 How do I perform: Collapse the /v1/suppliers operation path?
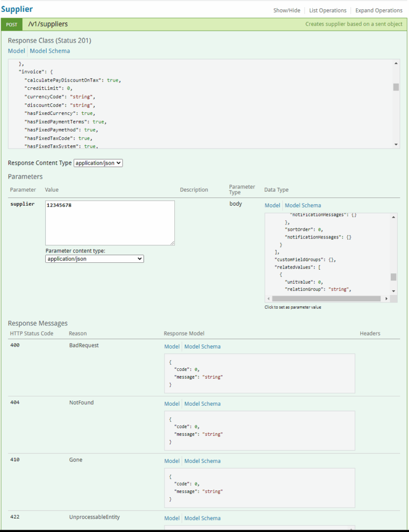(x=48, y=24)
